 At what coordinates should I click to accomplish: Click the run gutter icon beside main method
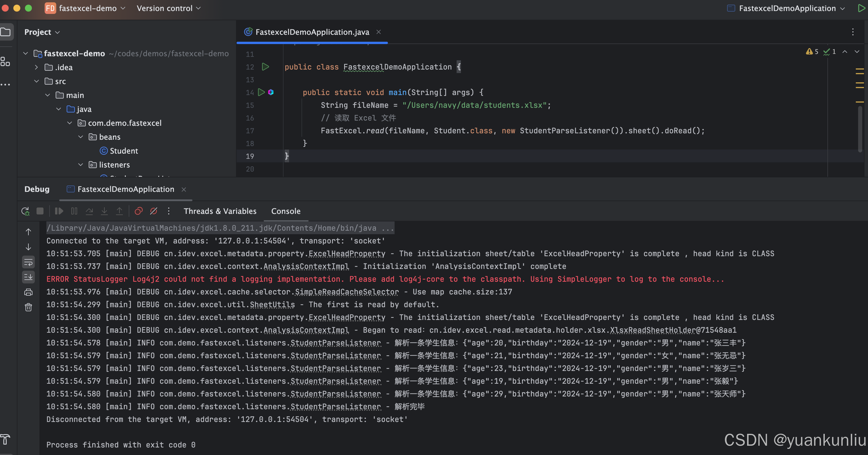pyautogui.click(x=261, y=92)
